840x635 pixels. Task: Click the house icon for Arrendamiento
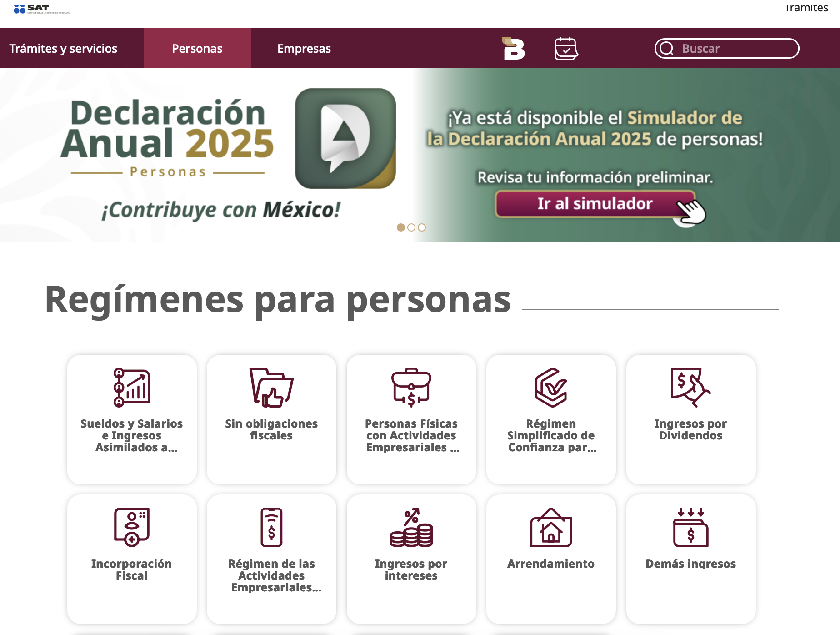[x=551, y=527]
